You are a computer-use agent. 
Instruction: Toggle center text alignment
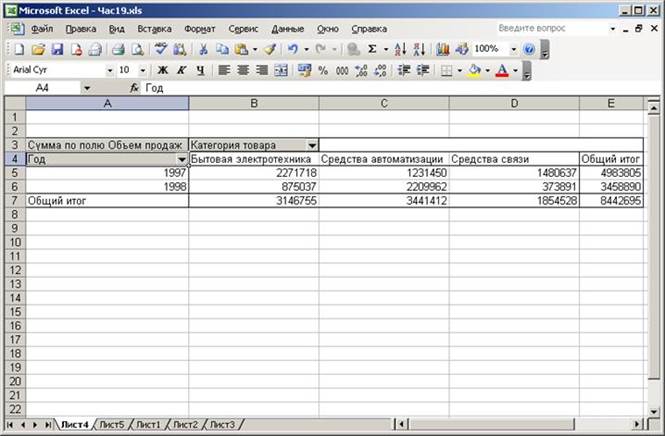click(x=243, y=70)
